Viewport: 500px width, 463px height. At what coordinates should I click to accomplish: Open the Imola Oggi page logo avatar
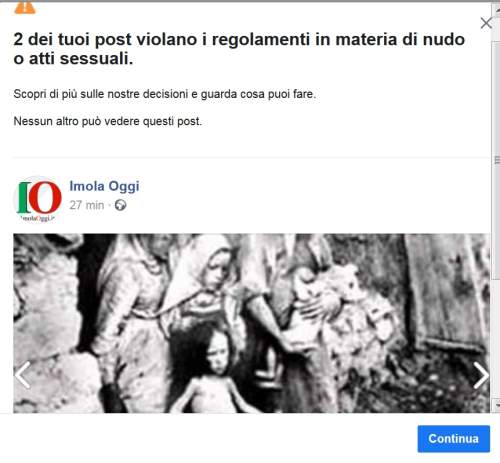38,198
